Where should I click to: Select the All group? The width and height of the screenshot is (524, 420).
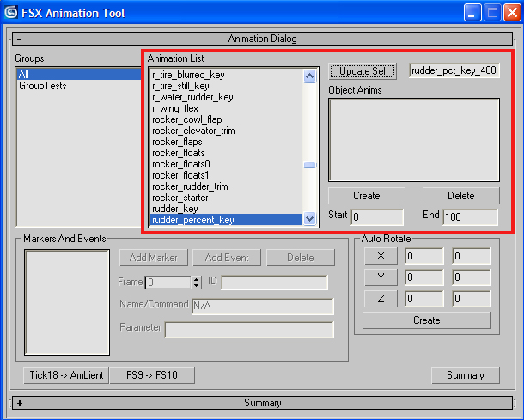79,74
